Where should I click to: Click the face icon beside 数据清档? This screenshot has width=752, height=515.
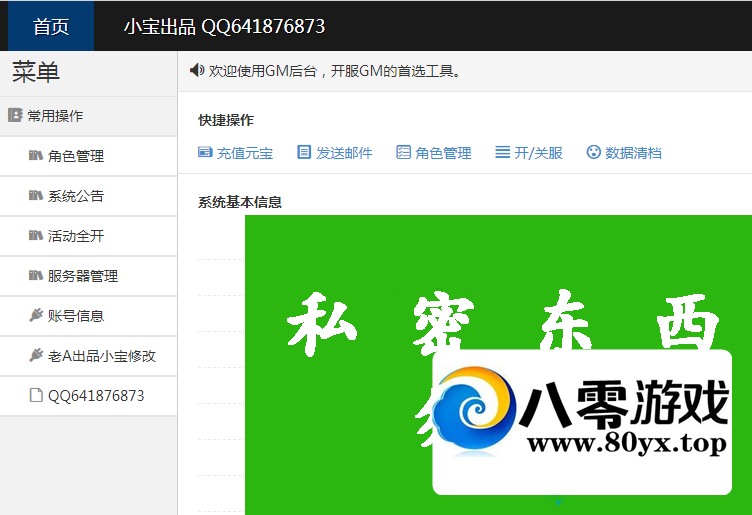[593, 152]
